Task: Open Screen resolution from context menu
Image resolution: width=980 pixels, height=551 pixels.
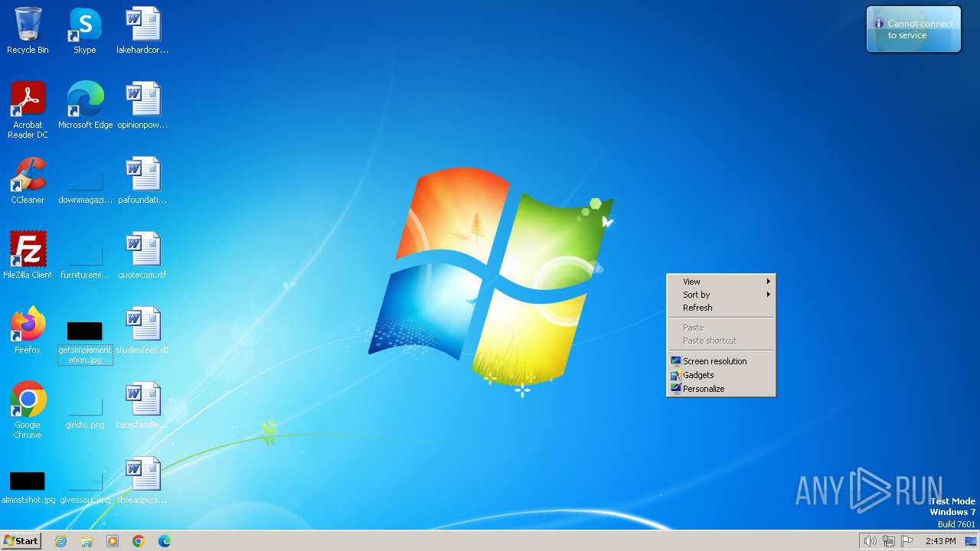Action: point(721,361)
